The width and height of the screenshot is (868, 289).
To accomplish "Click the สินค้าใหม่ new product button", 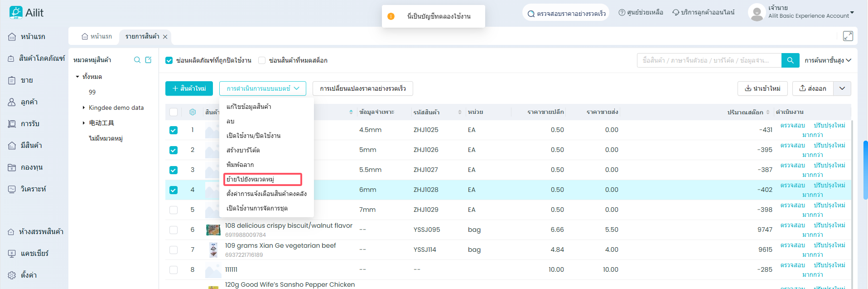I will click(189, 88).
